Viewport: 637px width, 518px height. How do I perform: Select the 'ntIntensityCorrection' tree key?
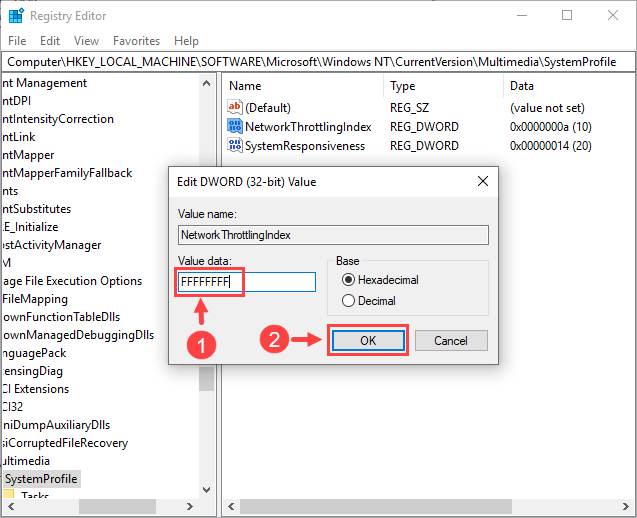point(57,119)
